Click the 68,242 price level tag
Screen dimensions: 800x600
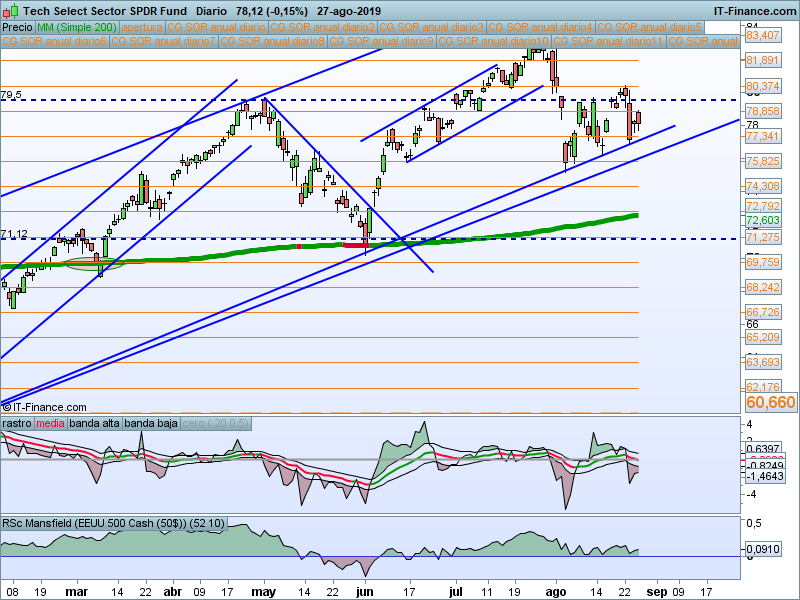(763, 287)
